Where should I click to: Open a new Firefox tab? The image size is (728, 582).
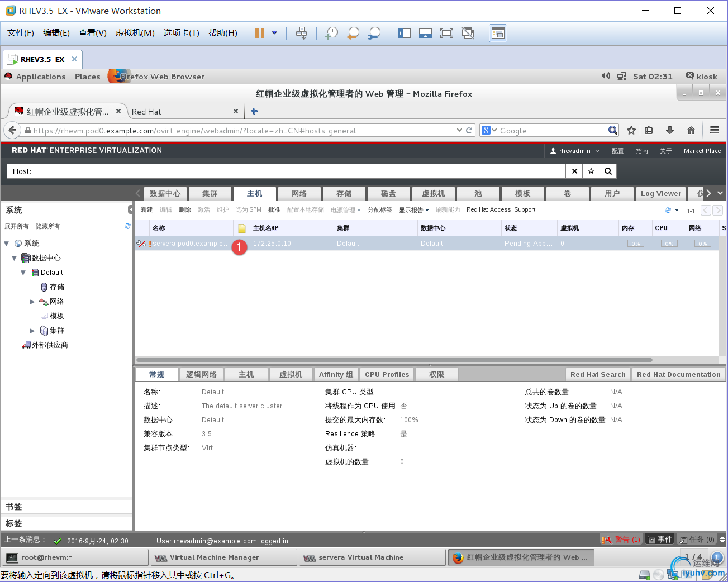tap(254, 111)
